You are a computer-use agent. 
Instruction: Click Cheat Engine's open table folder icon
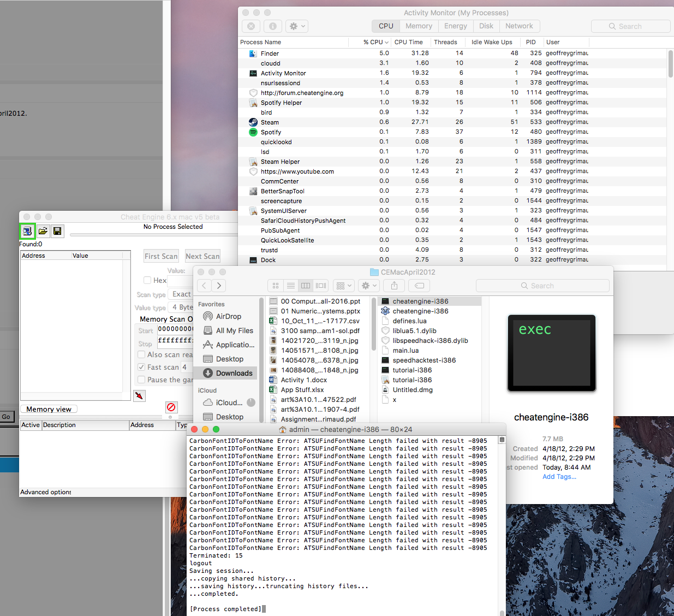43,231
